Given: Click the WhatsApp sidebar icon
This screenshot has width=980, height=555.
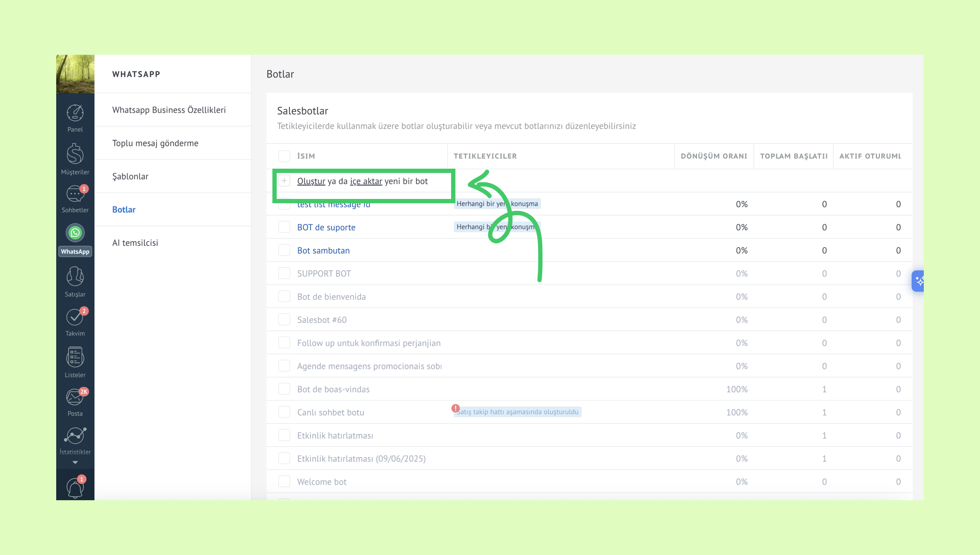Looking at the screenshot, I should [x=75, y=233].
